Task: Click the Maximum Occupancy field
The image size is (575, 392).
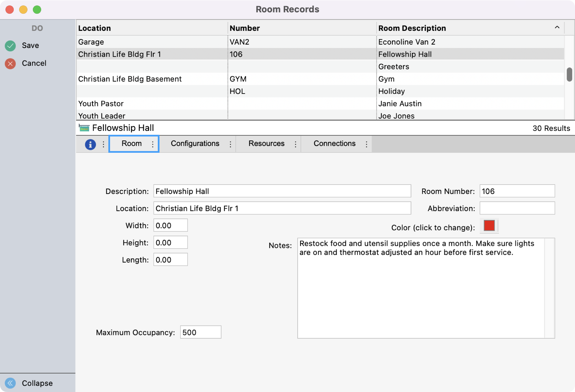Action: click(x=200, y=332)
